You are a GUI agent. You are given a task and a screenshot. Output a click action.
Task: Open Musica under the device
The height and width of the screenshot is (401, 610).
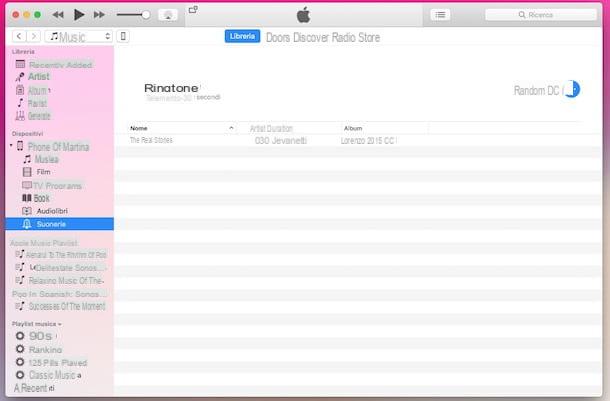[41, 159]
